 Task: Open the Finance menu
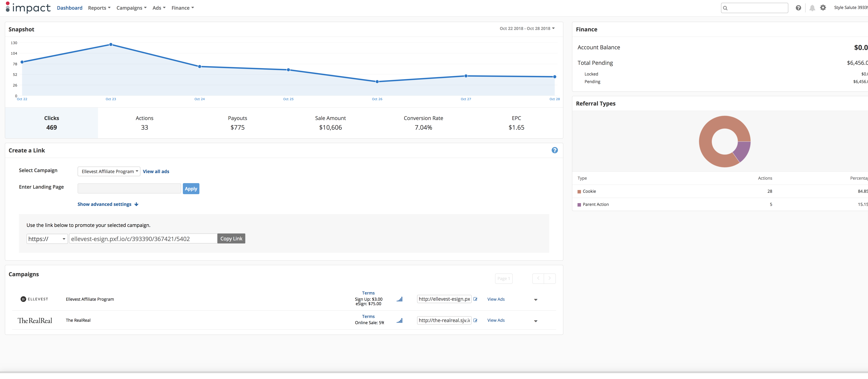183,8
